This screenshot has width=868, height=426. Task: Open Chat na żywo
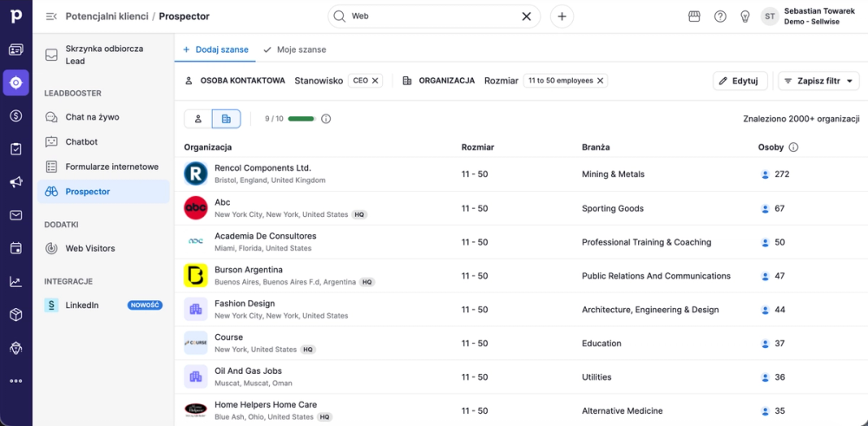point(103,117)
